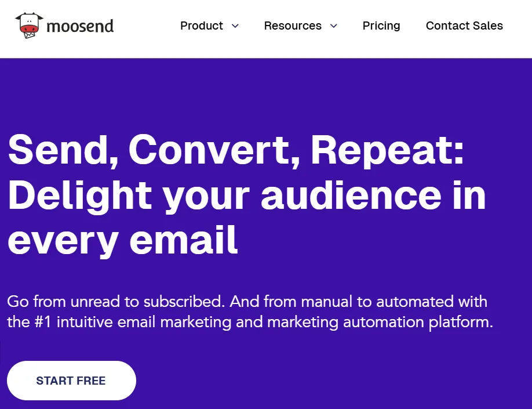Viewport: 532px width, 409px height.
Task: Click the START FREE button
Action: [71, 381]
